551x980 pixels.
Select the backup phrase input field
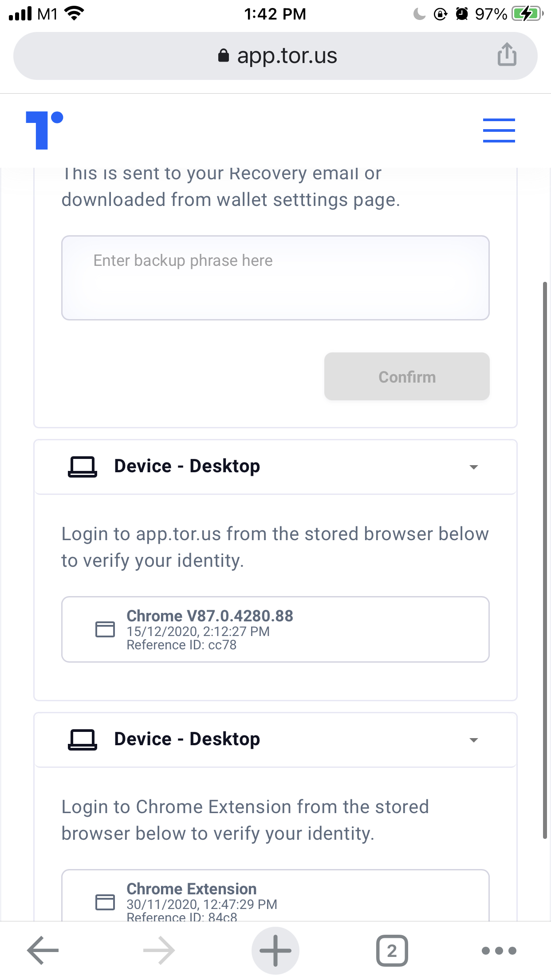[x=275, y=277]
